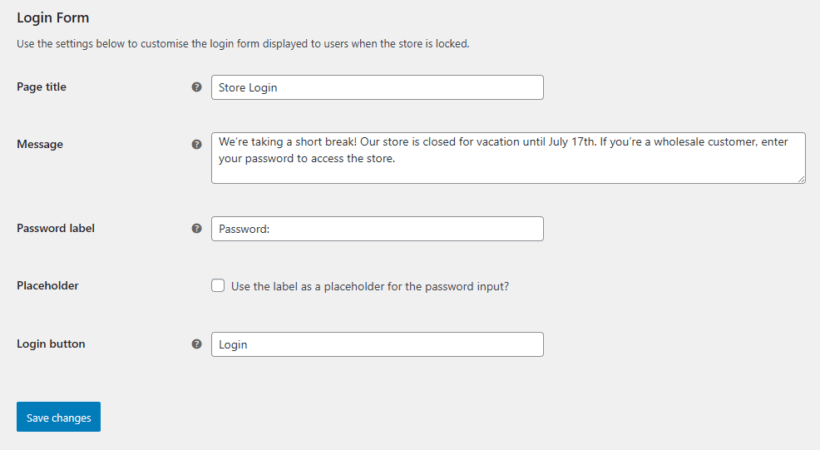Enable the label-as-placeholder checkbox
This screenshot has width=820, height=450.
218,286
